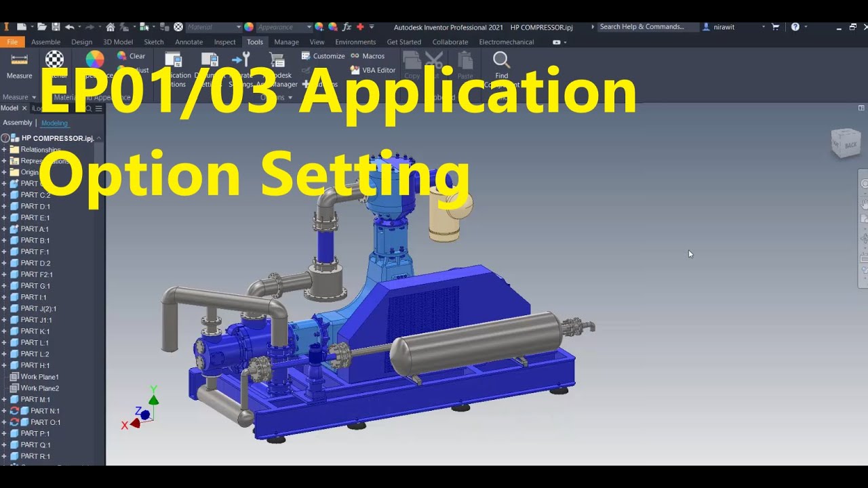868x488 pixels.
Task: Switch to the Assemble ribbon tab
Action: click(x=45, y=42)
